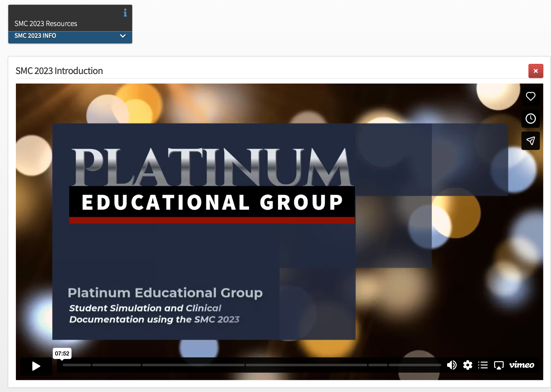
Task: Mute the video volume speaker
Action: (452, 365)
